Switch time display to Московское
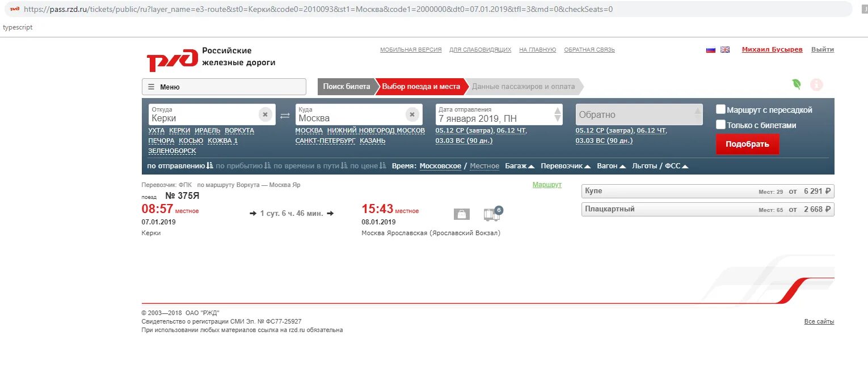Screen dimensions: 868x391 [x=440, y=166]
